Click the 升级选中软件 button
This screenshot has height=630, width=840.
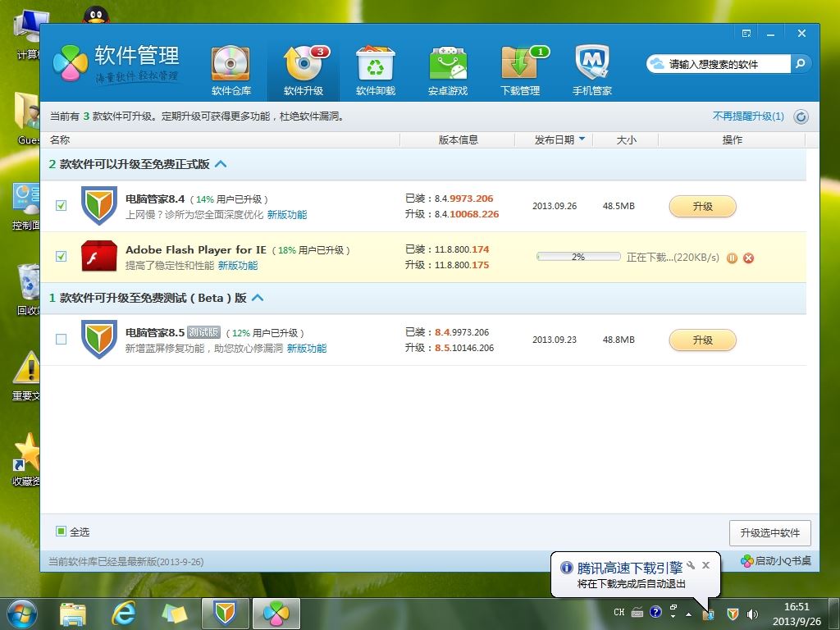coord(769,532)
